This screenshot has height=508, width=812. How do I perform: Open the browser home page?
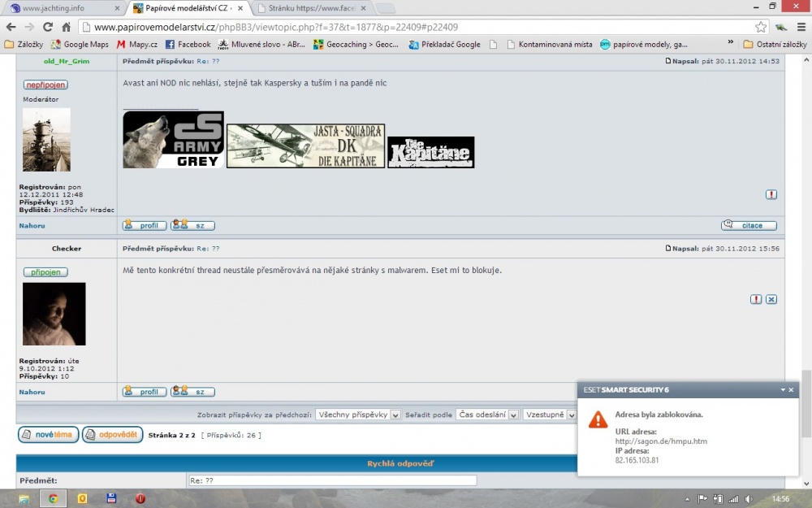(x=67, y=27)
